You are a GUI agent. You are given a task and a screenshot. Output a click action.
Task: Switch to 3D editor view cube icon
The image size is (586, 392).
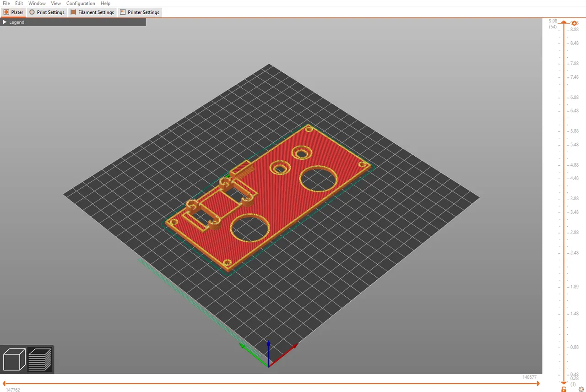tap(14, 359)
